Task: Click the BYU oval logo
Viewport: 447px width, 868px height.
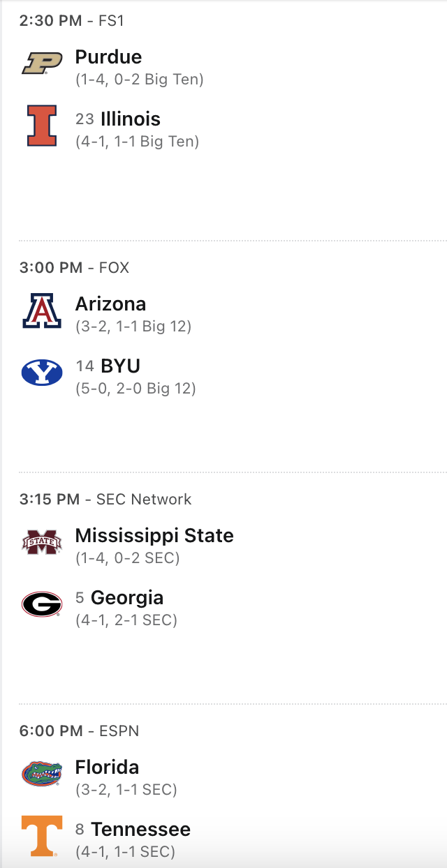Action: click(42, 373)
